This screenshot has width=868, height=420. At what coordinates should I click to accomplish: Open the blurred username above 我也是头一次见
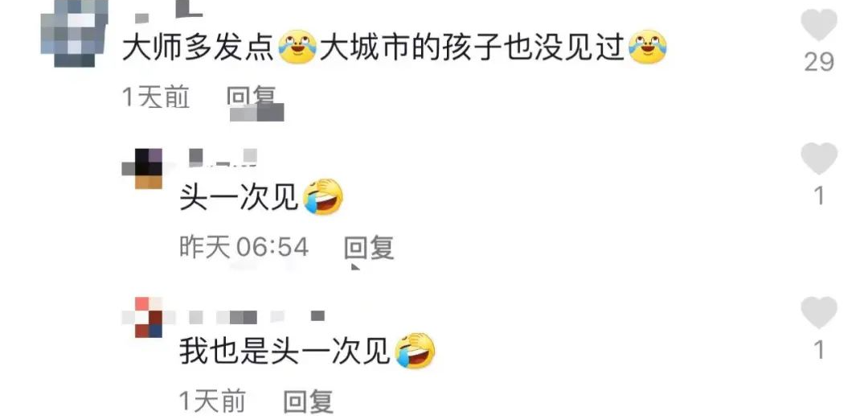pyautogui.click(x=256, y=317)
